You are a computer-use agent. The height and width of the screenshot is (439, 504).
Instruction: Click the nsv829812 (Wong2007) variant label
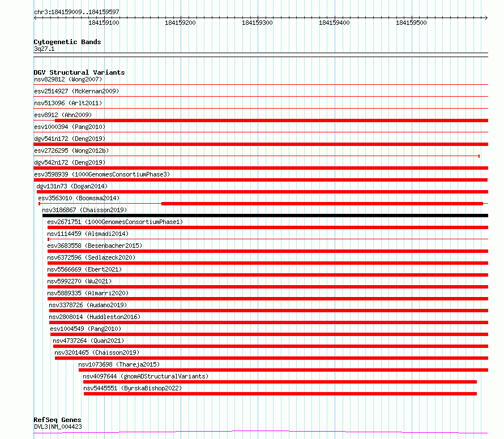(x=68, y=79)
